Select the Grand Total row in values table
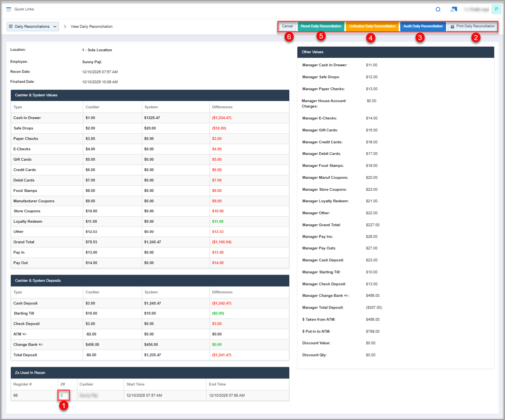Screen dimensions: 505x420 [x=24, y=242]
